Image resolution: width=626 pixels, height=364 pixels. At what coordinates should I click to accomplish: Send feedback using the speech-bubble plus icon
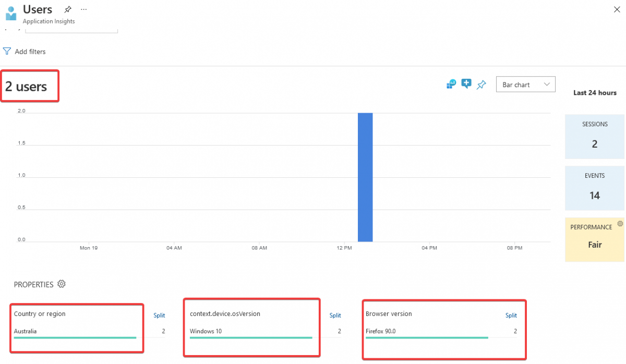(x=466, y=83)
